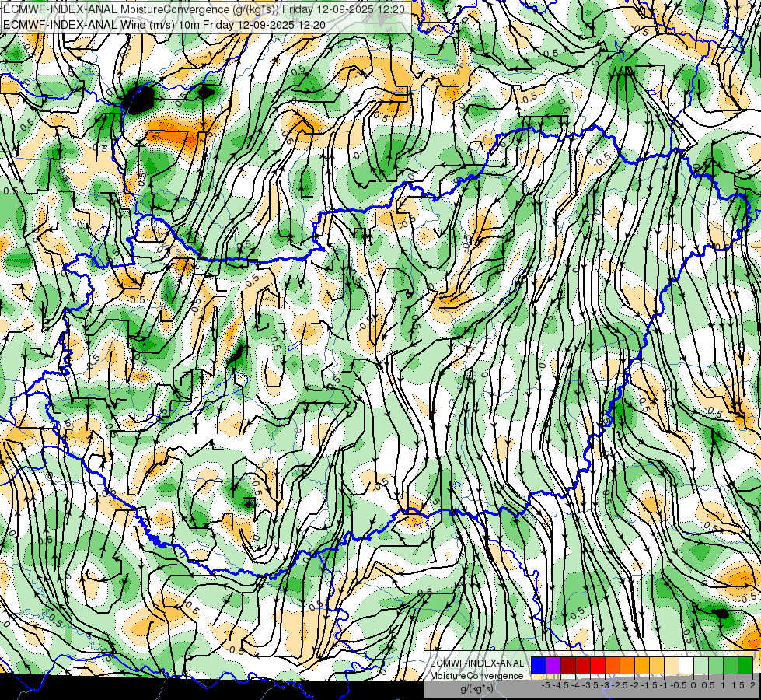Click the MoistureConvergence title line at top
Screen dimensions: 761x700
(x=204, y=9)
